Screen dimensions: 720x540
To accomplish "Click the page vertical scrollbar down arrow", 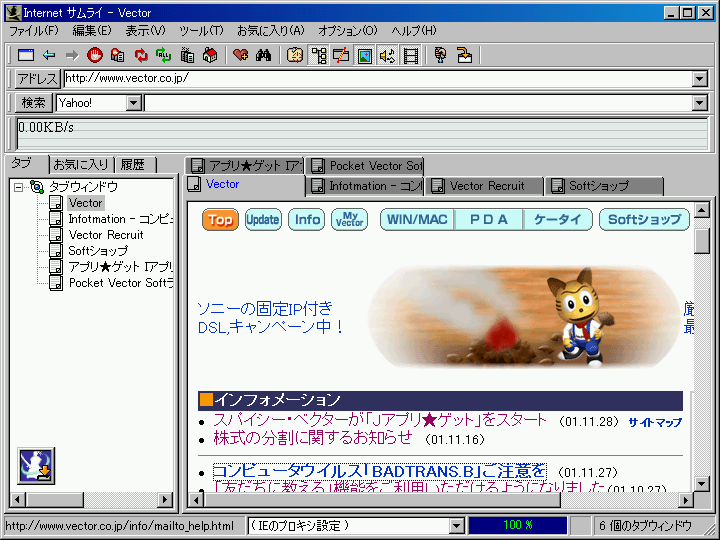I will pos(702,483).
